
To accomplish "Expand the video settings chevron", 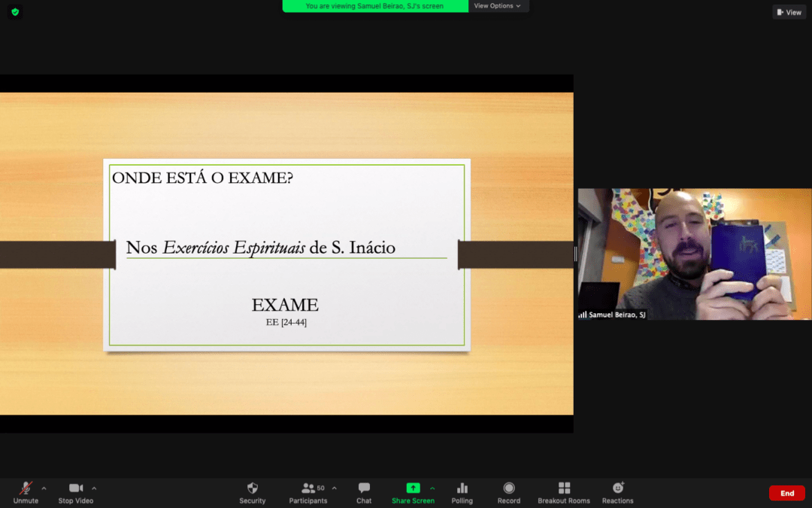I will pos(92,487).
